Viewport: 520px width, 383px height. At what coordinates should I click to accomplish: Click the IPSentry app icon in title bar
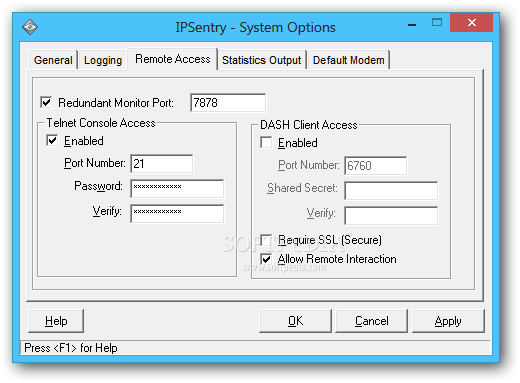pos(30,27)
